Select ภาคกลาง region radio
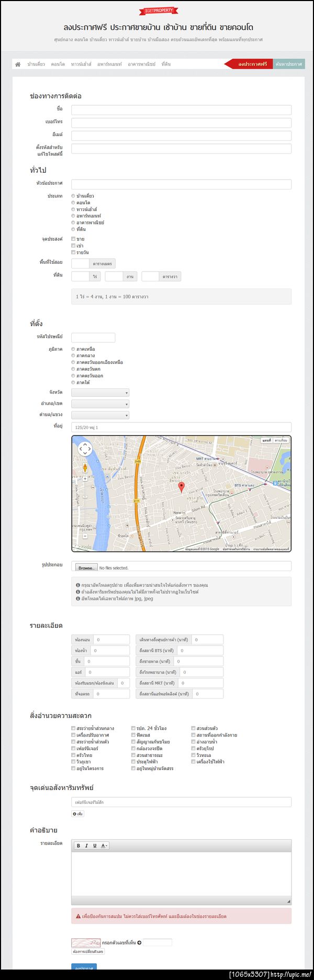 (x=73, y=355)
